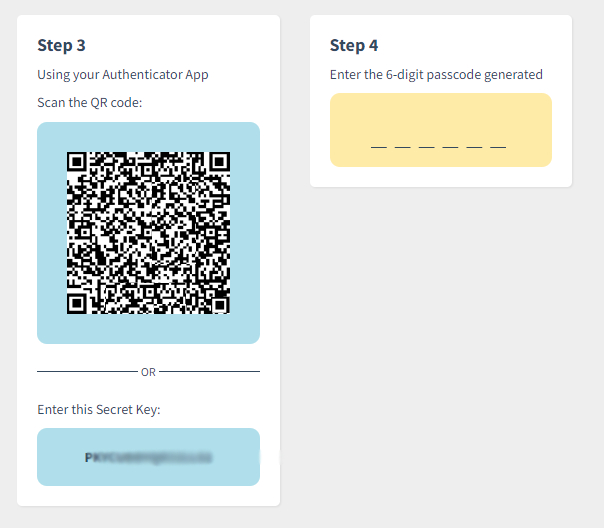Click the 'Enter the 6-digit passcode generated' text
The width and height of the screenshot is (604, 528).
(x=436, y=74)
